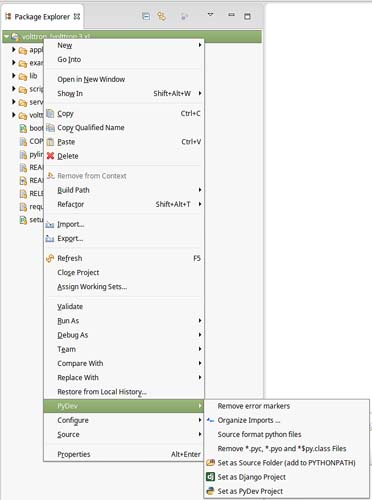Expand the serv folder in tree
Viewport: 372px width, 500px height.
point(14,102)
